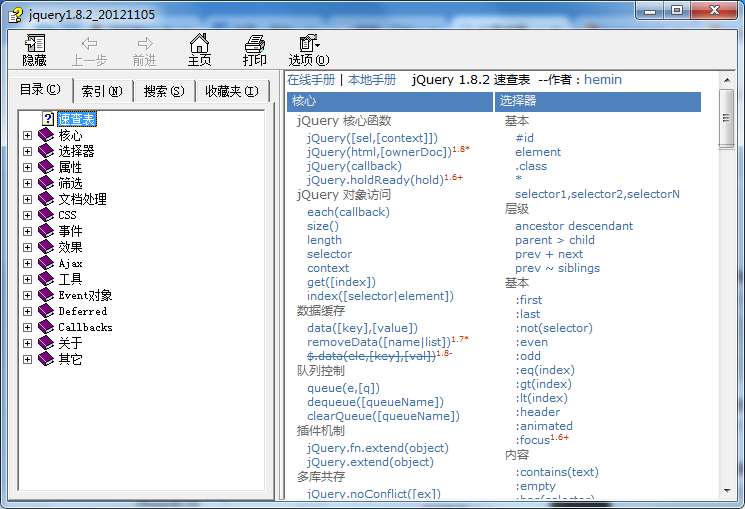Image resolution: width=745 pixels, height=509 pixels.
Task: Switch to the 搜索 (Search) tab
Action: tap(163, 91)
